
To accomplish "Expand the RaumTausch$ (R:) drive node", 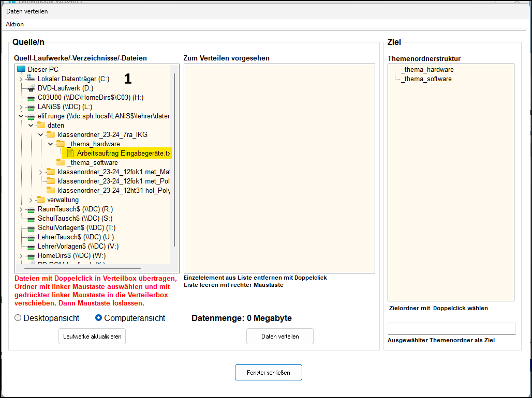I will point(21,209).
